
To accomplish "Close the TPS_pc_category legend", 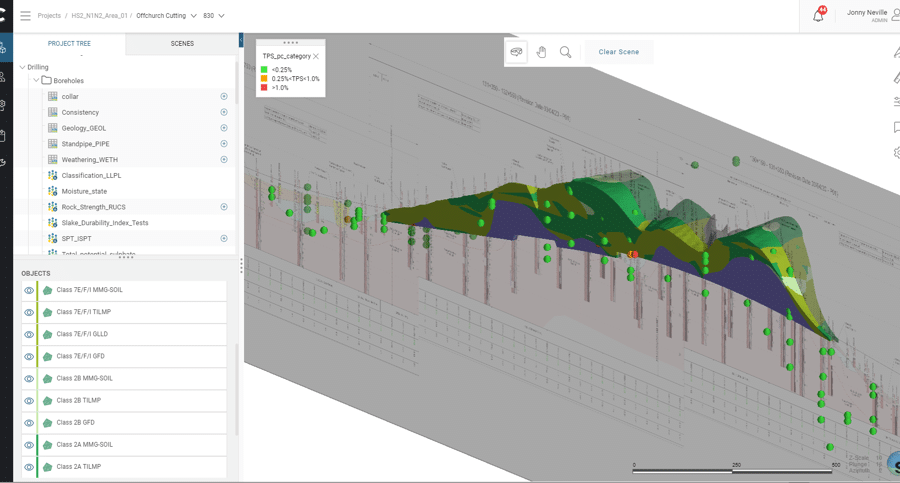I will click(x=316, y=57).
